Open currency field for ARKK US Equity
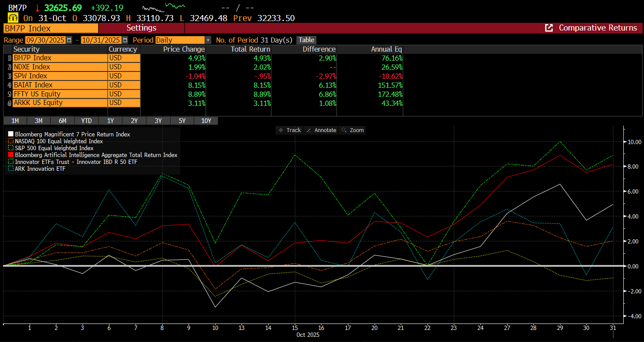Screen dimensions: 644x342 (x=124, y=103)
